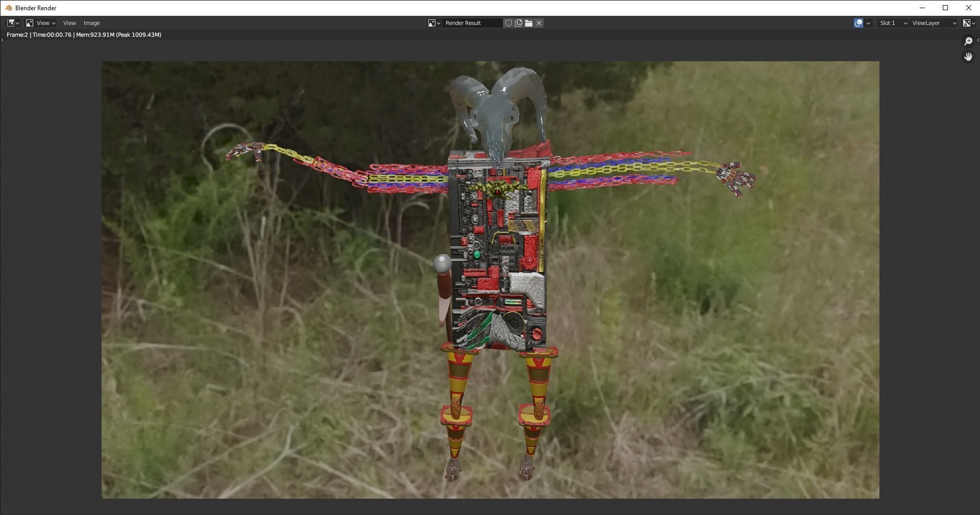Screen dimensions: 980x515
Task: Click the render pass preview sphere icon
Action: point(858,23)
